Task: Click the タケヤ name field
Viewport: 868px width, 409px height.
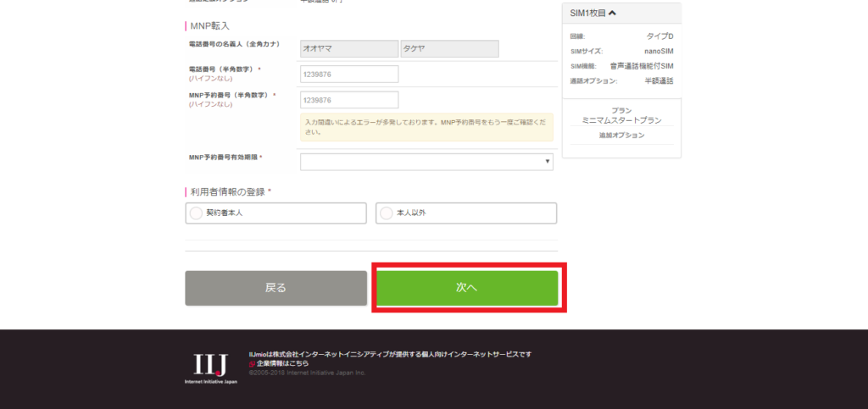Action: [449, 48]
